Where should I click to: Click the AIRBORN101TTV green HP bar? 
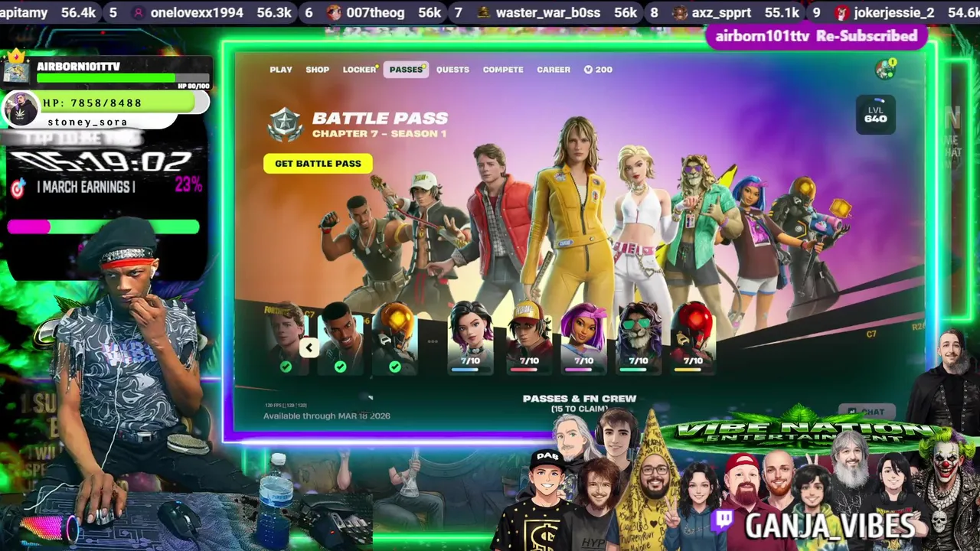pos(106,78)
